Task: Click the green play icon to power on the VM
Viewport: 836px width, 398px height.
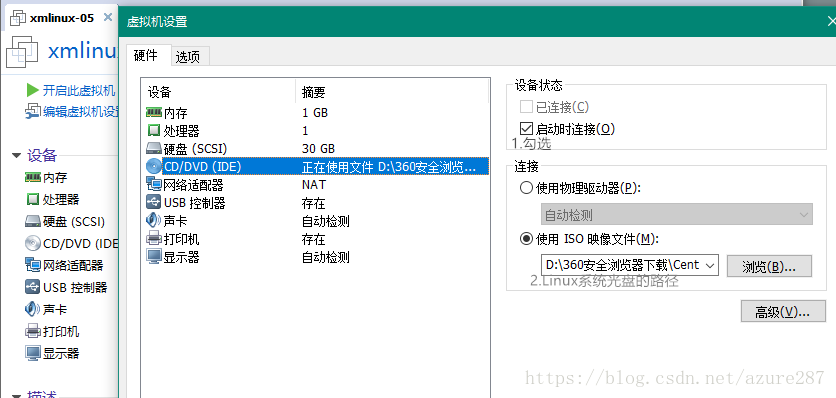Action: (x=33, y=90)
